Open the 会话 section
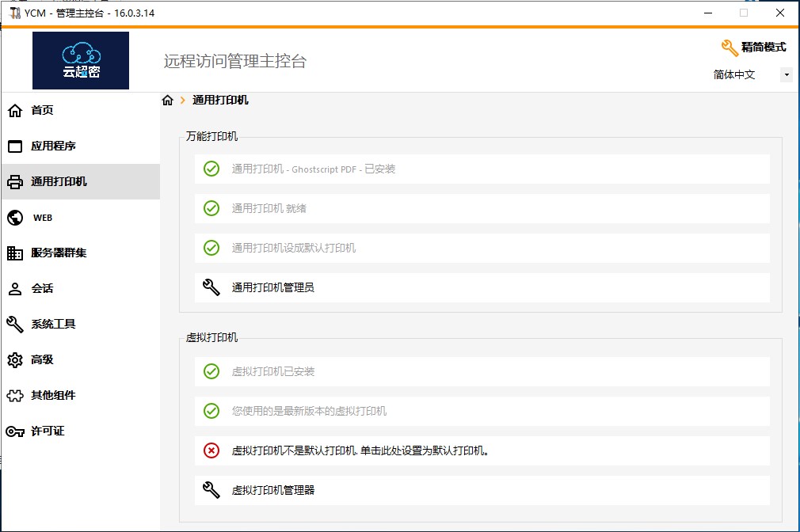Viewport: 800px width, 532px height. coord(81,289)
